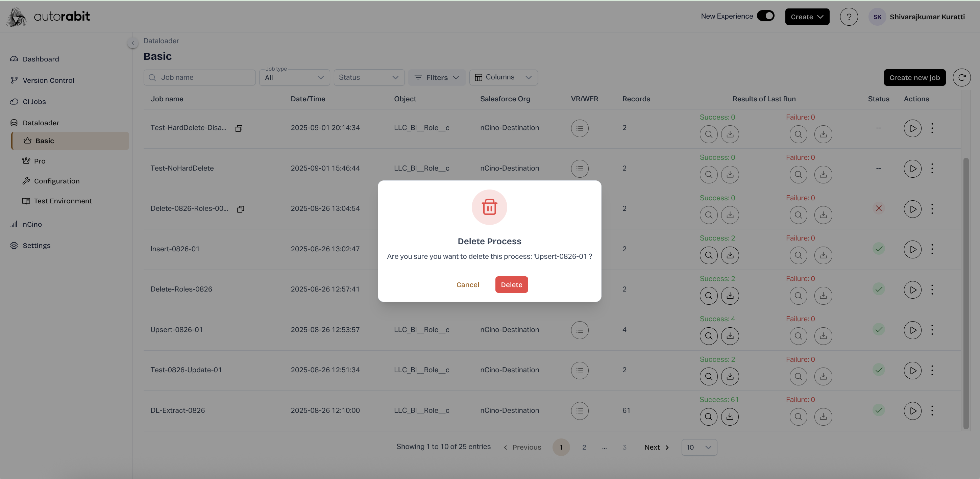980x479 pixels.
Task: Download success results for Insert-0826-01
Action: click(730, 255)
